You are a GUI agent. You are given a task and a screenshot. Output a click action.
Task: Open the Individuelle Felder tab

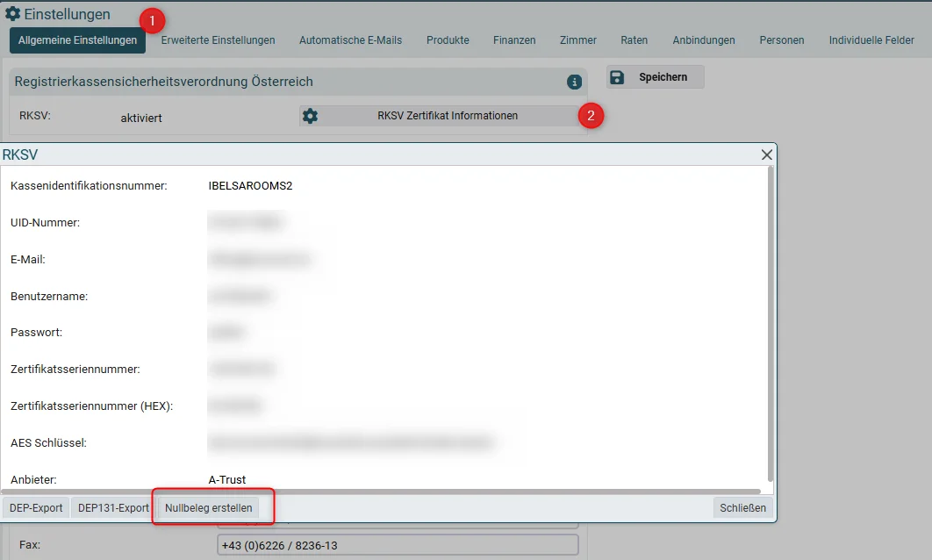click(x=871, y=40)
